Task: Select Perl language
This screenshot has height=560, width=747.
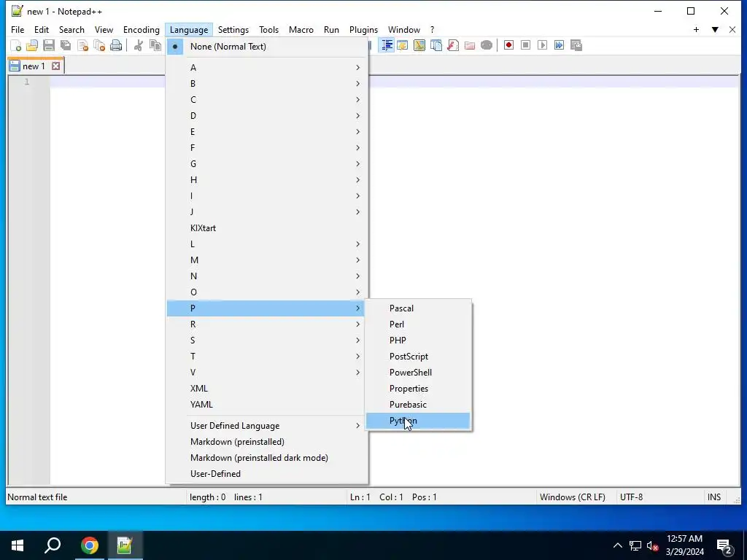Action: [x=418, y=324]
